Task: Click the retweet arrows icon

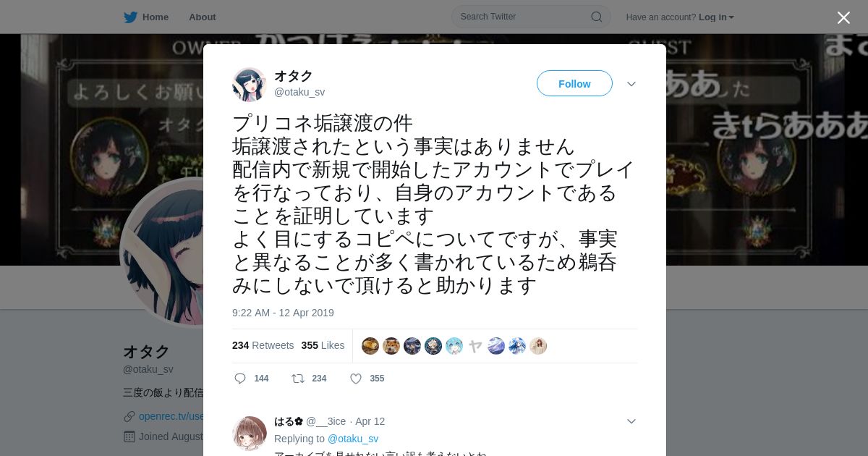Action: (298, 379)
